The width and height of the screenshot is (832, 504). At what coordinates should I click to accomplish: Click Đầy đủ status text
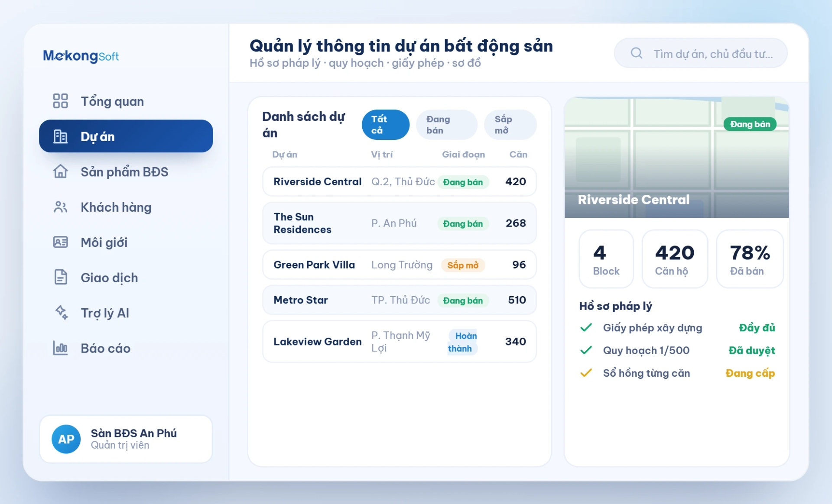pyautogui.click(x=757, y=328)
